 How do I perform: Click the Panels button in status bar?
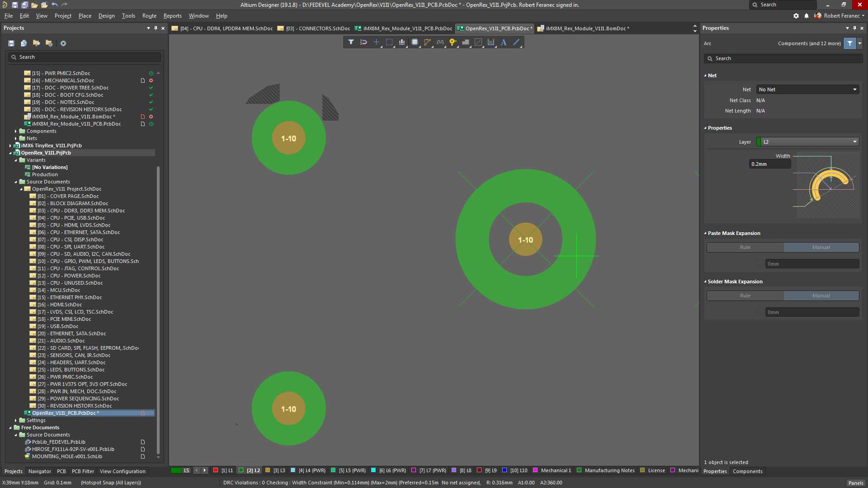tap(855, 483)
